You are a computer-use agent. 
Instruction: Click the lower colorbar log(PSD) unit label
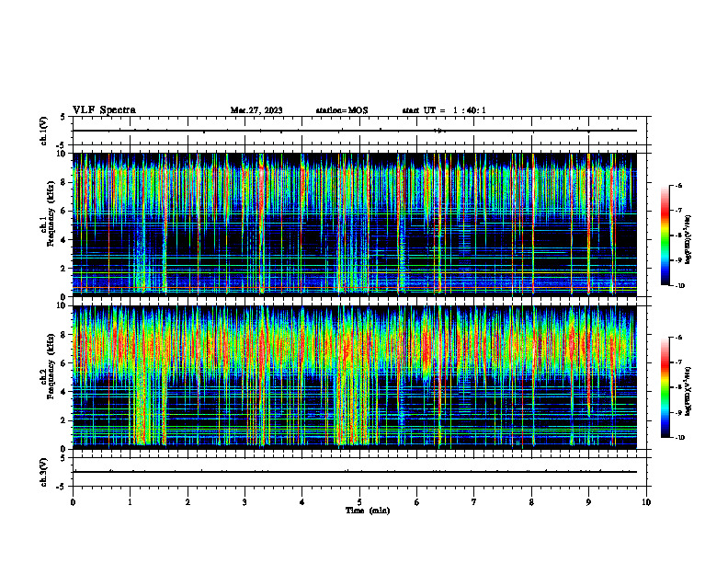click(x=688, y=392)
